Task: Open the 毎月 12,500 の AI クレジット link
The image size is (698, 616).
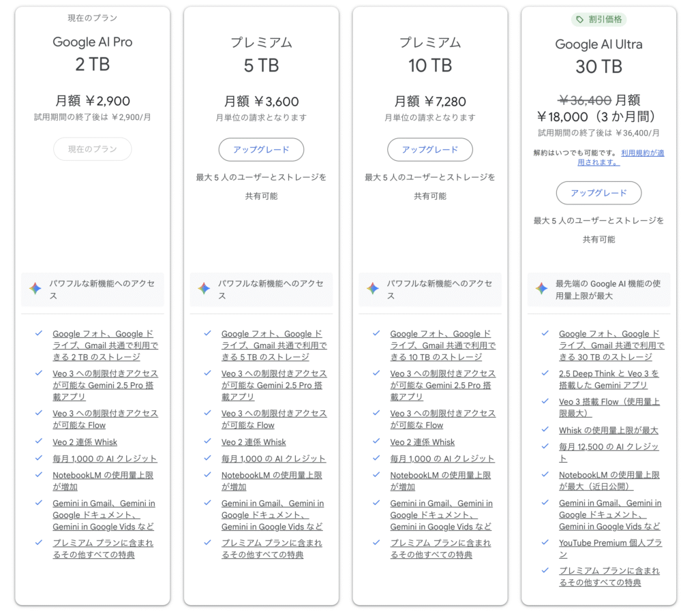Action: 609,452
